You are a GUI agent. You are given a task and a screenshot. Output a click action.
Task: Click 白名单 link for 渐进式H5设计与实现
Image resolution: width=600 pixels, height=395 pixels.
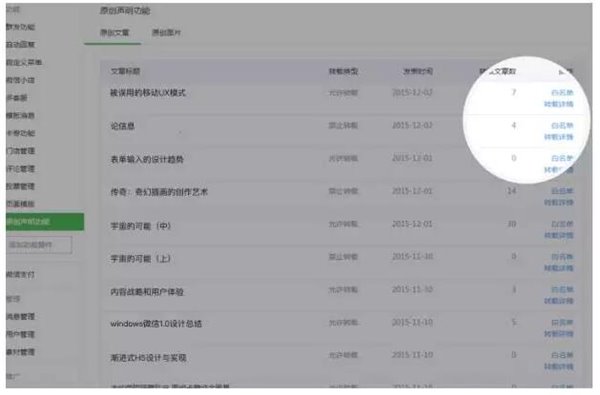(x=562, y=355)
